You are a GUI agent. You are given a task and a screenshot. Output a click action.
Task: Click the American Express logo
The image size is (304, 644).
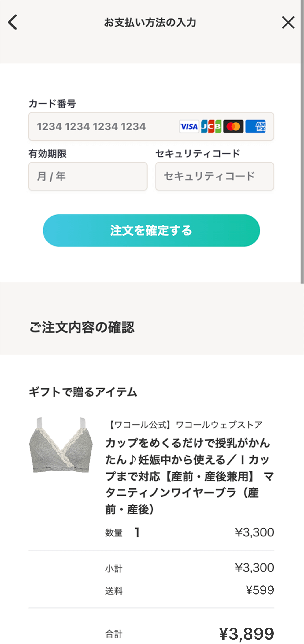[255, 126]
